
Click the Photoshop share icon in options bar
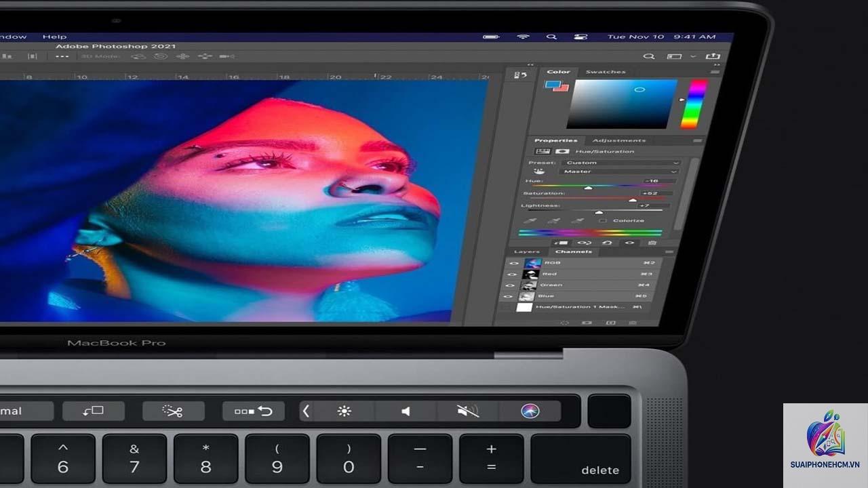[x=713, y=57]
